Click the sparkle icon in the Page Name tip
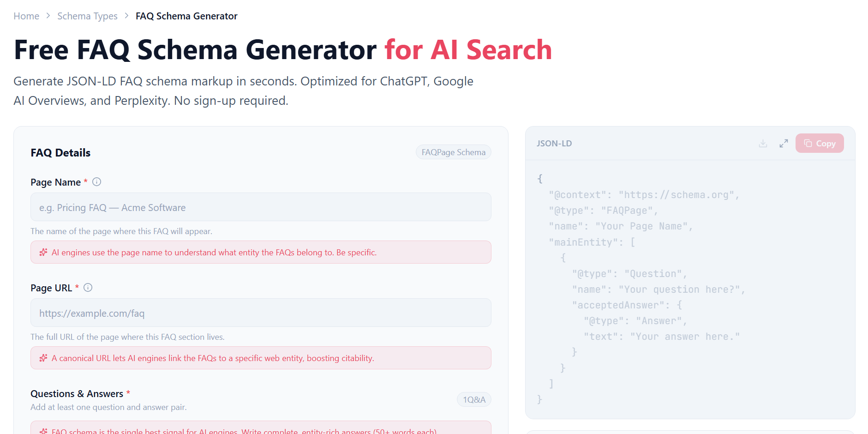 click(x=43, y=252)
